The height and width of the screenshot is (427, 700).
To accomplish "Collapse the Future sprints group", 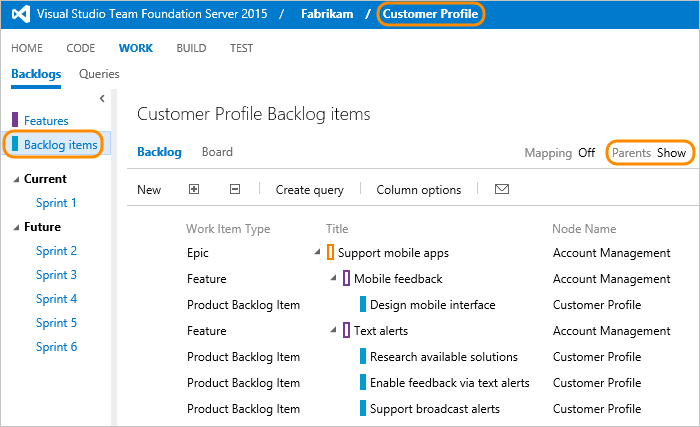I will click(16, 227).
